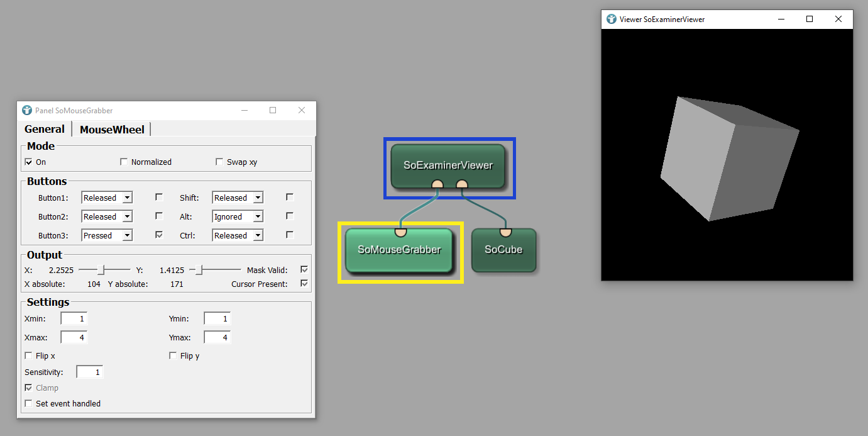The height and width of the screenshot is (436, 868).
Task: Expand the Alt modifier dropdown
Action: (238, 216)
